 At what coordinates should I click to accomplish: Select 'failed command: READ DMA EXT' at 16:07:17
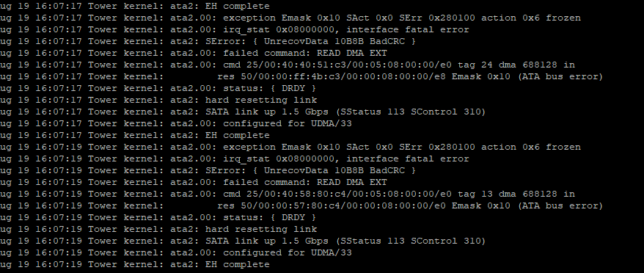click(304, 53)
